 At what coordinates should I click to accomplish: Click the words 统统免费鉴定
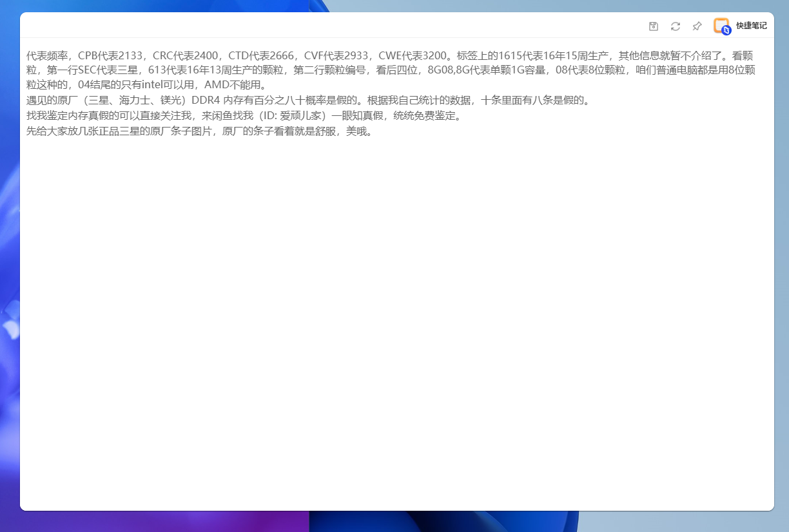coord(425,116)
